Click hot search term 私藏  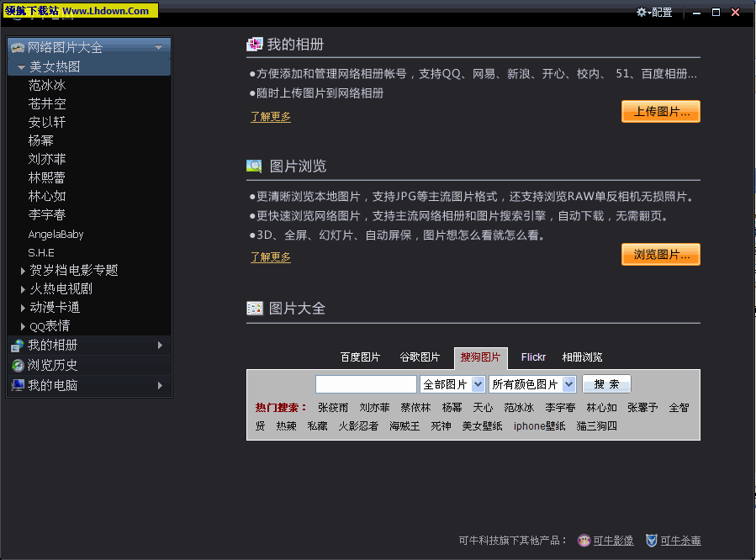point(317,426)
